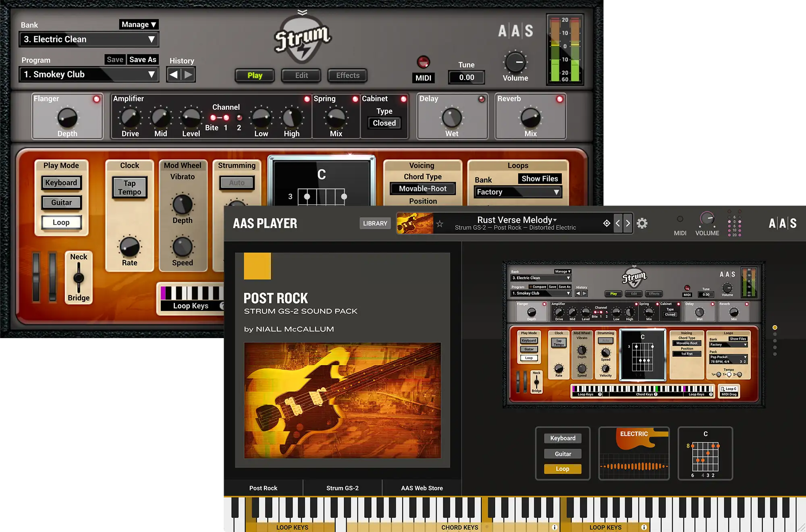Image resolution: width=806 pixels, height=532 pixels.
Task: Switch to the Edit view in Strum
Action: (301, 75)
